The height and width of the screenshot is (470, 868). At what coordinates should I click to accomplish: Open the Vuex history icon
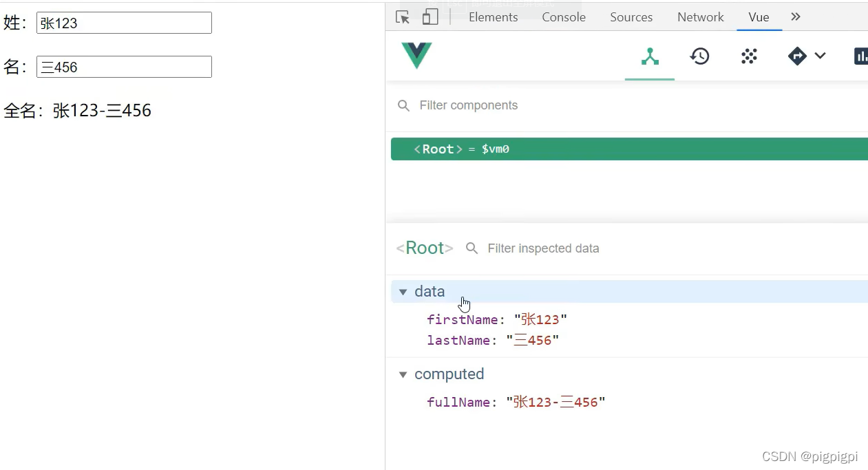tap(699, 56)
